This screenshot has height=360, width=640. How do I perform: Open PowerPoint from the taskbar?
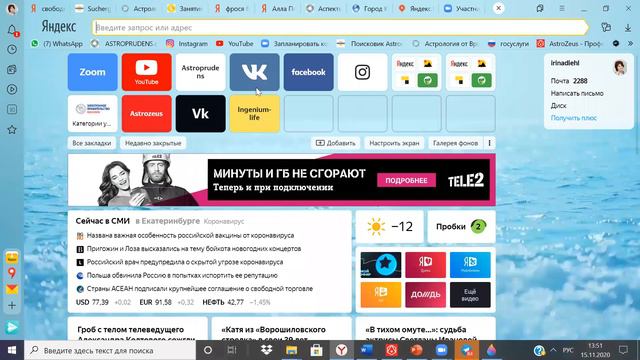416,350
